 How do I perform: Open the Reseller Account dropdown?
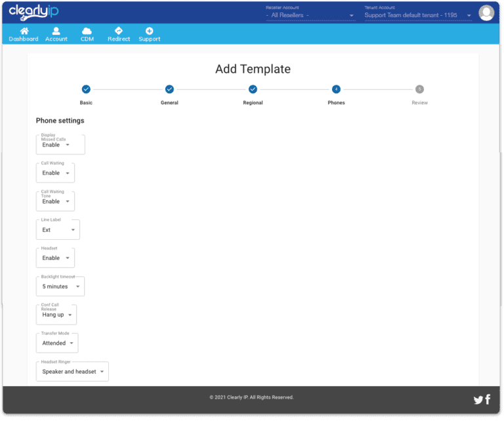(x=310, y=15)
